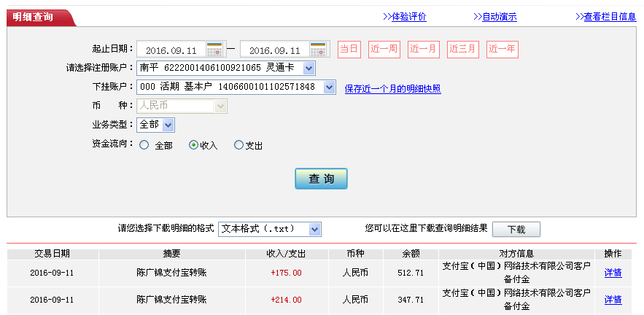Focus the end date input field
Screen dimensions: 644x315
point(275,50)
